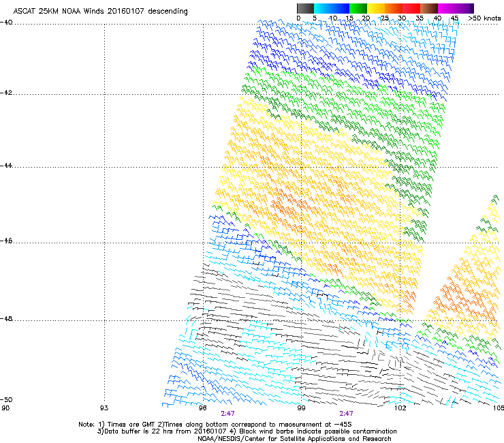Click the '99' longitude axis label

pyautogui.click(x=301, y=408)
